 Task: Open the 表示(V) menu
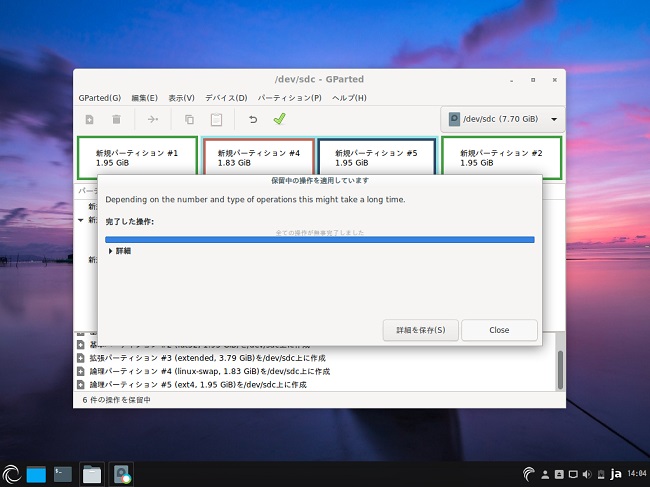tap(181, 98)
